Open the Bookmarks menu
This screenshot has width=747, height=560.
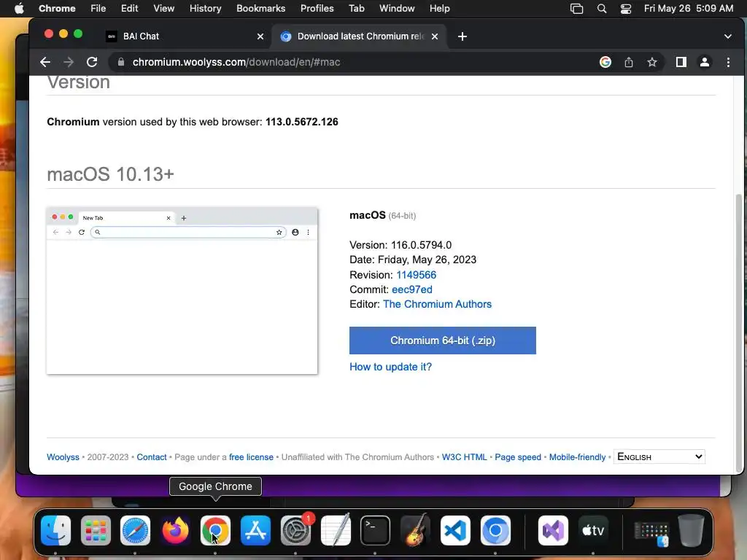[260, 9]
